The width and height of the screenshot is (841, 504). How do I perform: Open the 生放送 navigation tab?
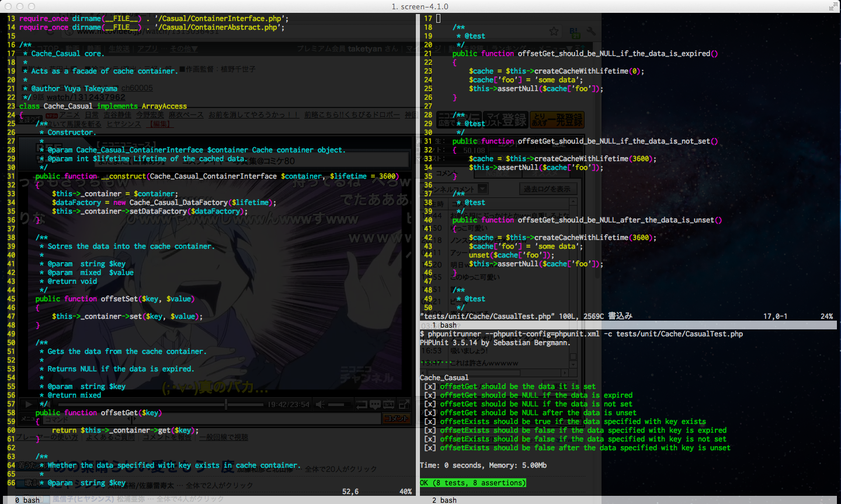pyautogui.click(x=119, y=49)
